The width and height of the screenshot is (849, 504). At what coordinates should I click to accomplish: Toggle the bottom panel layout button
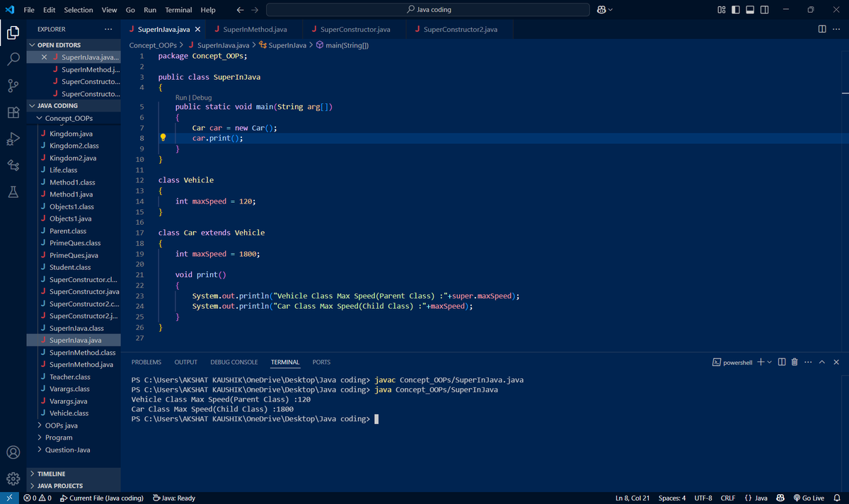point(750,10)
